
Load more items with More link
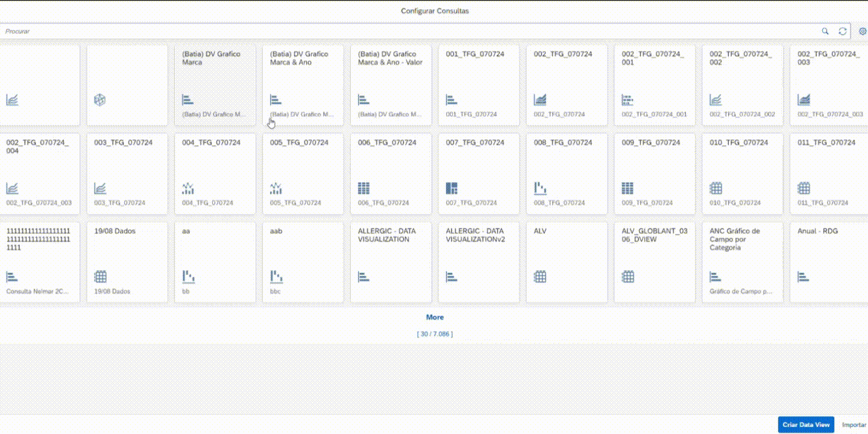(x=435, y=317)
